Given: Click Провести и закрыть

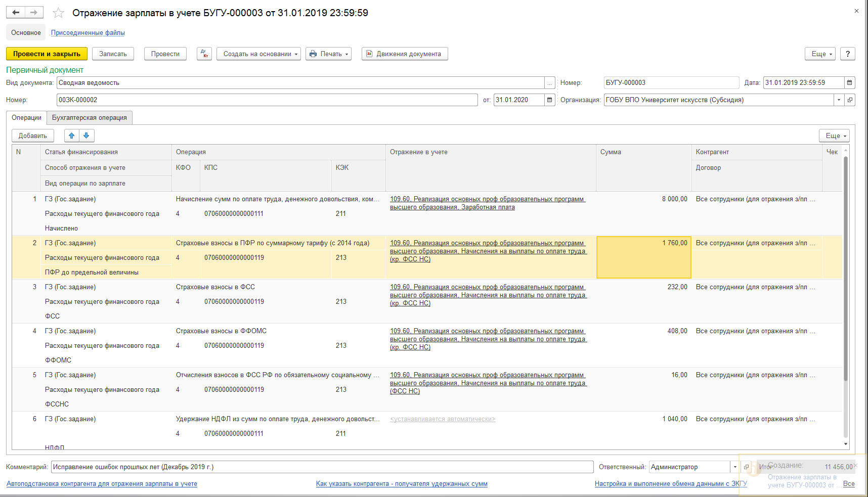Looking at the screenshot, I should (x=47, y=54).
